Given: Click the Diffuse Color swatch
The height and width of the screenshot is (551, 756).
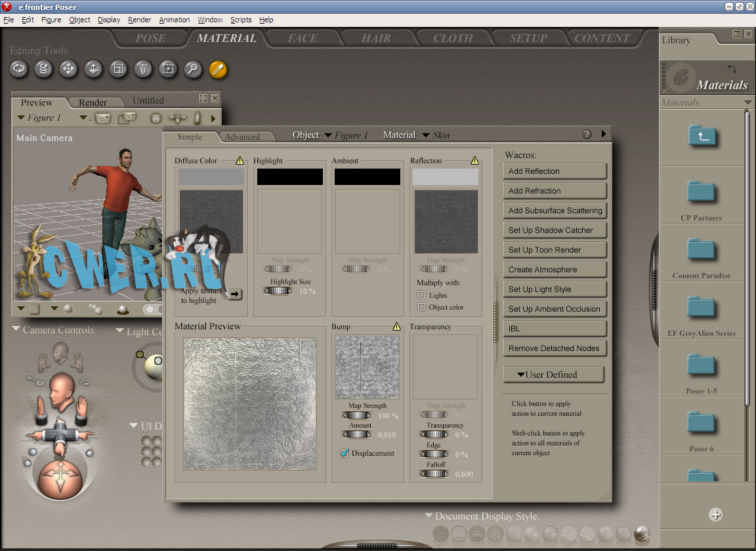Looking at the screenshot, I should 211,176.
